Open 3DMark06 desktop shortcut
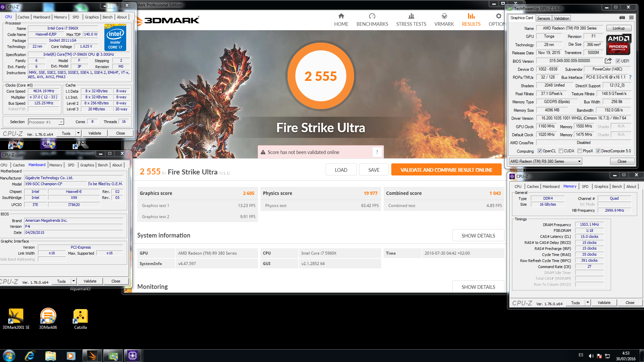Viewport: 644px width, 362px height. pyautogui.click(x=48, y=319)
